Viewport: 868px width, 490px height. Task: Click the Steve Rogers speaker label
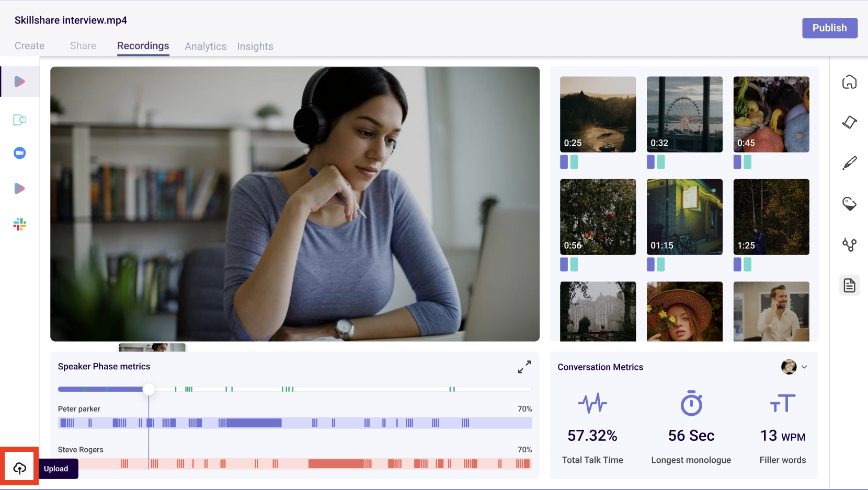[81, 449]
